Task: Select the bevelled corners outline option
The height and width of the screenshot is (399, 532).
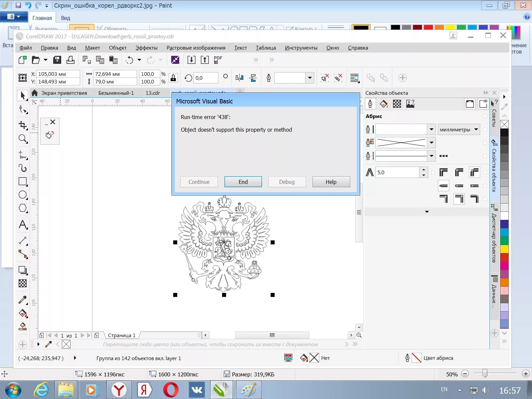Action: pyautogui.click(x=475, y=172)
